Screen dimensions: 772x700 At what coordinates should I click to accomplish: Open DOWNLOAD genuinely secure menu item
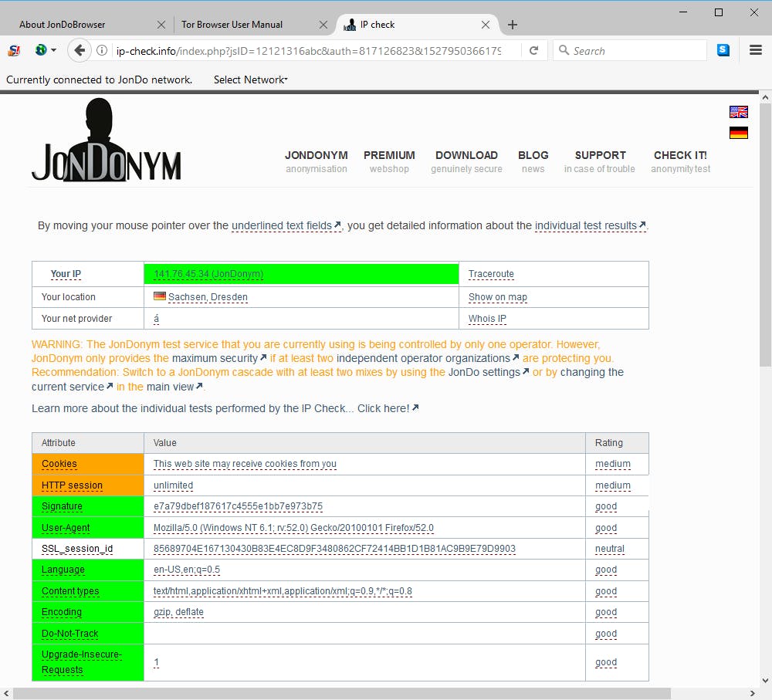point(467,161)
